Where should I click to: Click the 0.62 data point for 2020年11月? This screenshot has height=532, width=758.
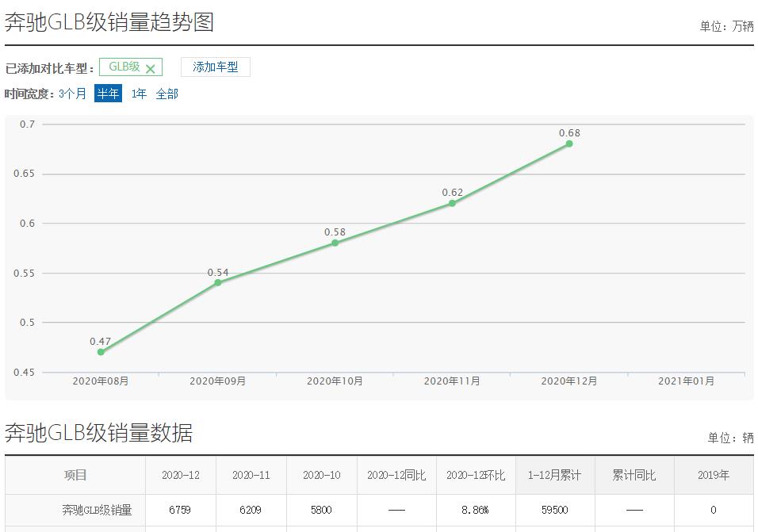(452, 203)
